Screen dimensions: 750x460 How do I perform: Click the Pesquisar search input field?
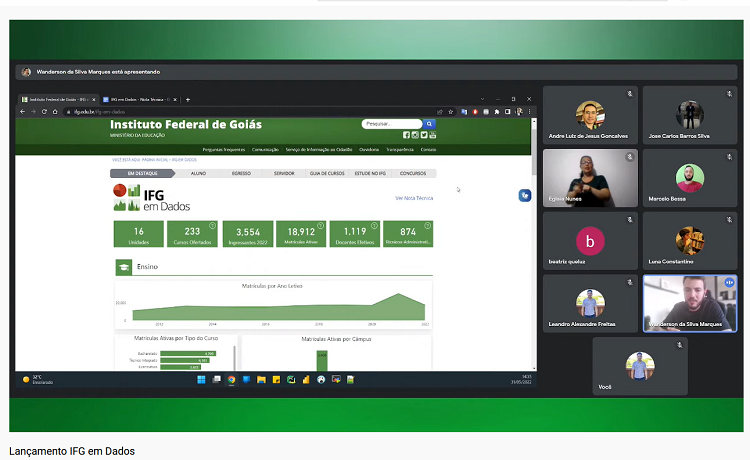tap(392, 124)
